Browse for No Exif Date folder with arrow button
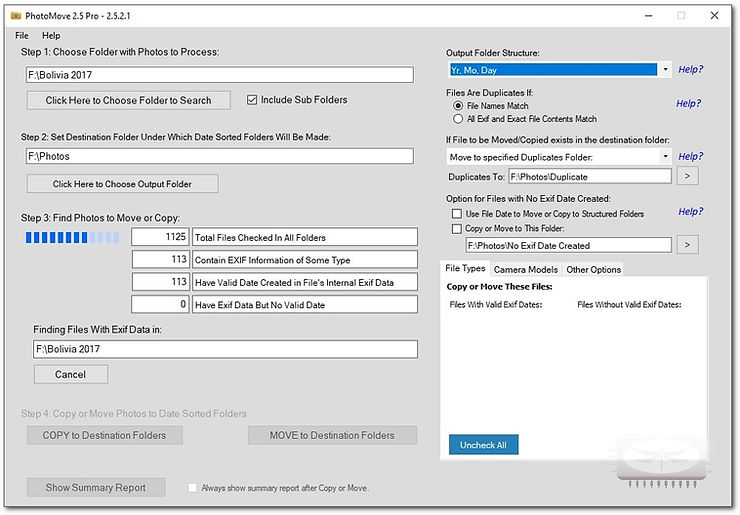The width and height of the screenshot is (740, 515). [x=688, y=245]
